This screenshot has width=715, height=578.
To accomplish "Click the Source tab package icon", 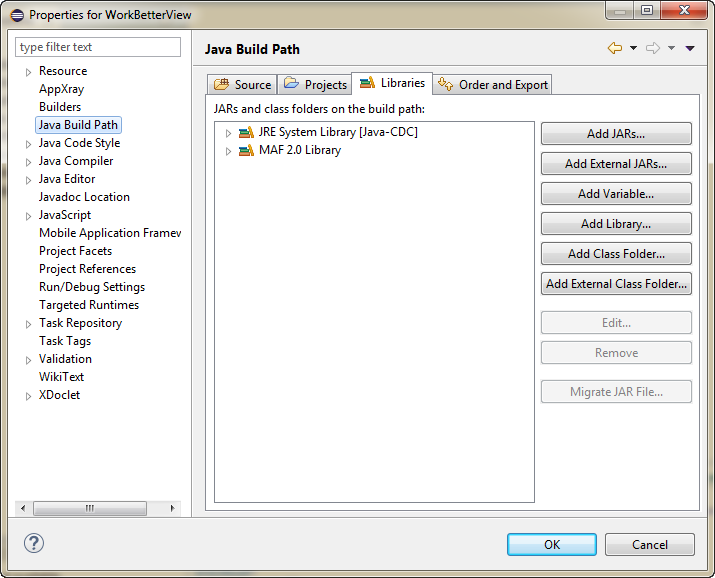I will pos(222,84).
